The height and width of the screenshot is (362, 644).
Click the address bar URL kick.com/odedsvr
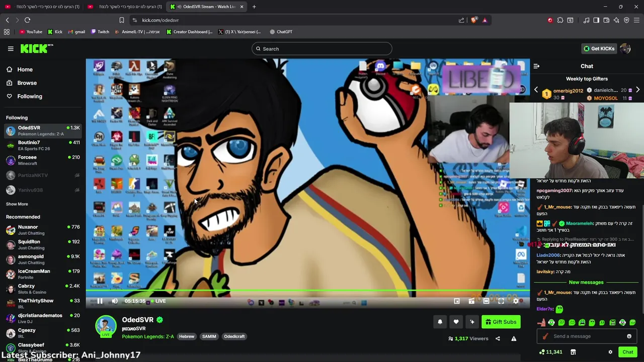click(160, 20)
